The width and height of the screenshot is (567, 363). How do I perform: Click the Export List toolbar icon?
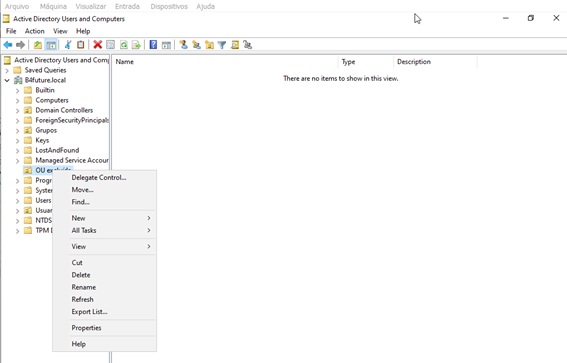click(136, 45)
